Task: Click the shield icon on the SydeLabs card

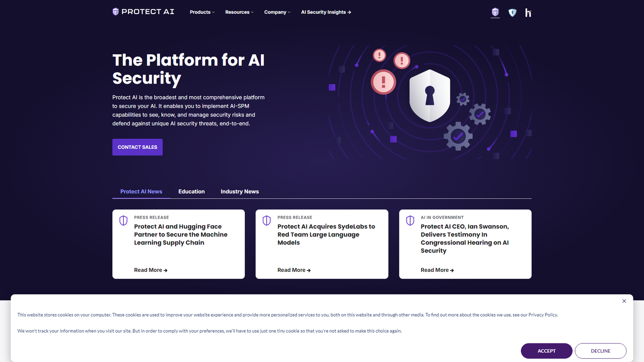Action: [x=266, y=220]
